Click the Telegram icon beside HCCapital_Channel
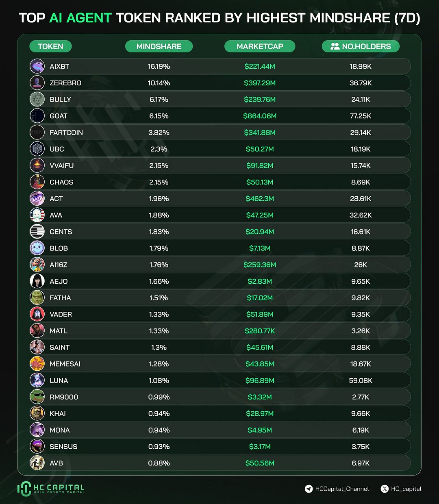Viewport: 439px width, 504px height. coord(309,489)
